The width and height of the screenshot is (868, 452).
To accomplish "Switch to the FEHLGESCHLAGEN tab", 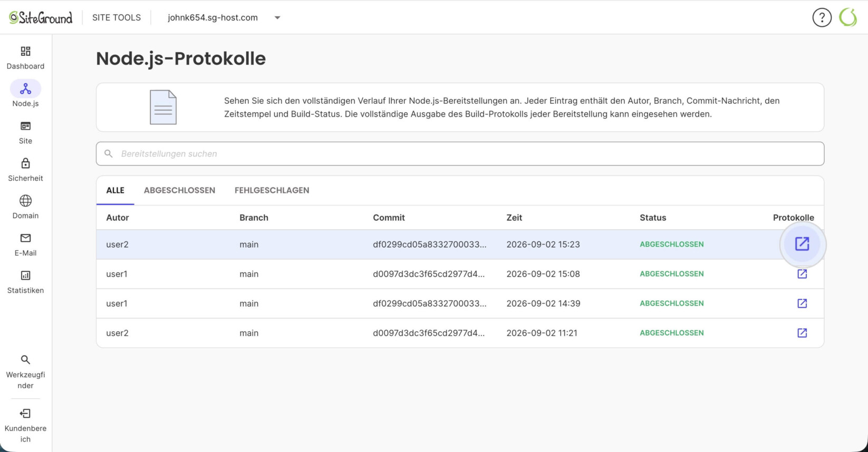I will coord(272,190).
